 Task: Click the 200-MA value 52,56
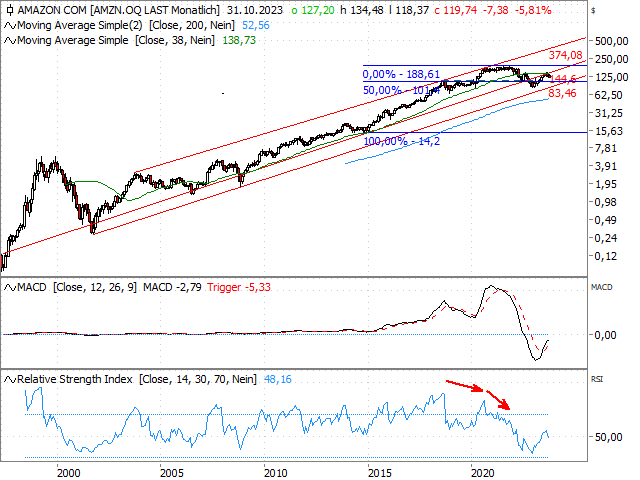256,26
